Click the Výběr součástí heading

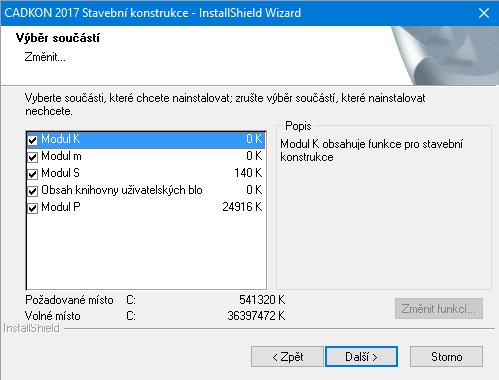coord(58,38)
